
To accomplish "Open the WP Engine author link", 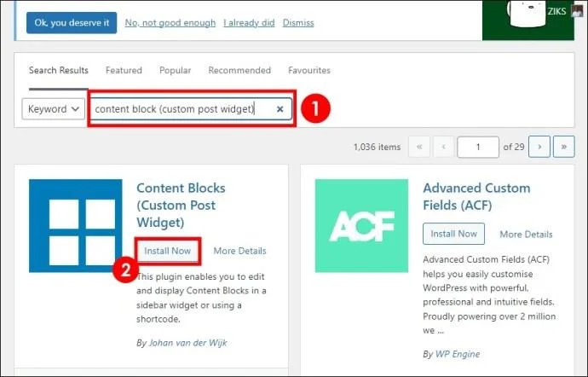I will [x=458, y=354].
